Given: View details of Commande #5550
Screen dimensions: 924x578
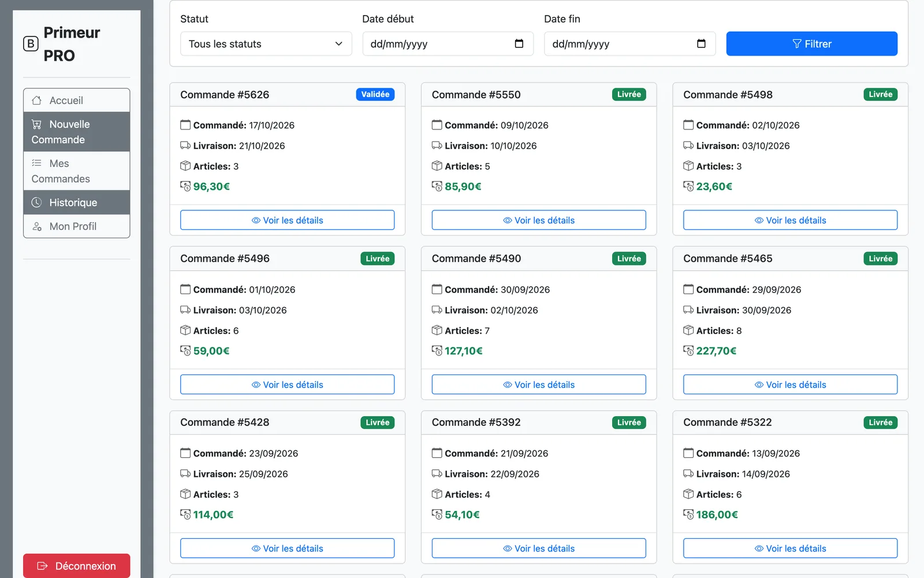Looking at the screenshot, I should [x=539, y=220].
